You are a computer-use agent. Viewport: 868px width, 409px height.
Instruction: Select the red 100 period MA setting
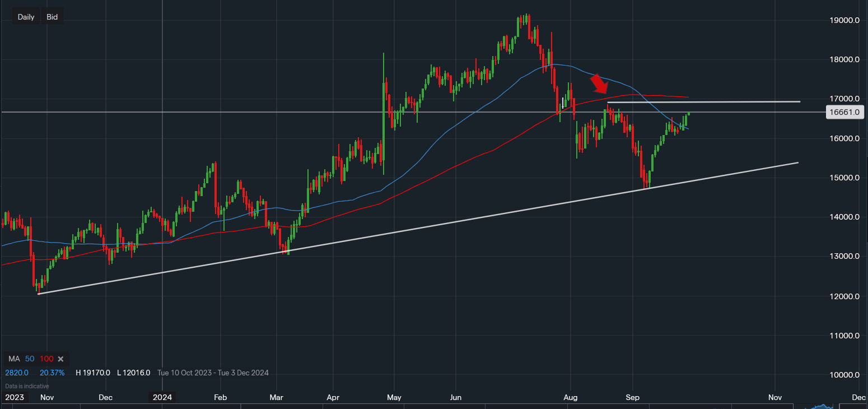click(x=46, y=359)
